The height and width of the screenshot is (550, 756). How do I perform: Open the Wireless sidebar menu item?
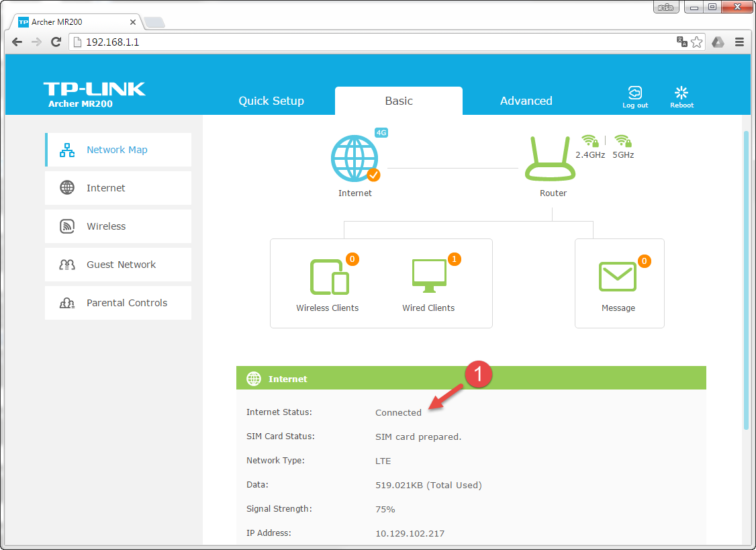pyautogui.click(x=118, y=226)
